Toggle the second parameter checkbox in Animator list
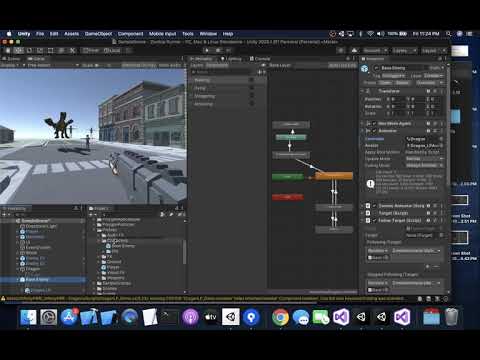 (252, 88)
